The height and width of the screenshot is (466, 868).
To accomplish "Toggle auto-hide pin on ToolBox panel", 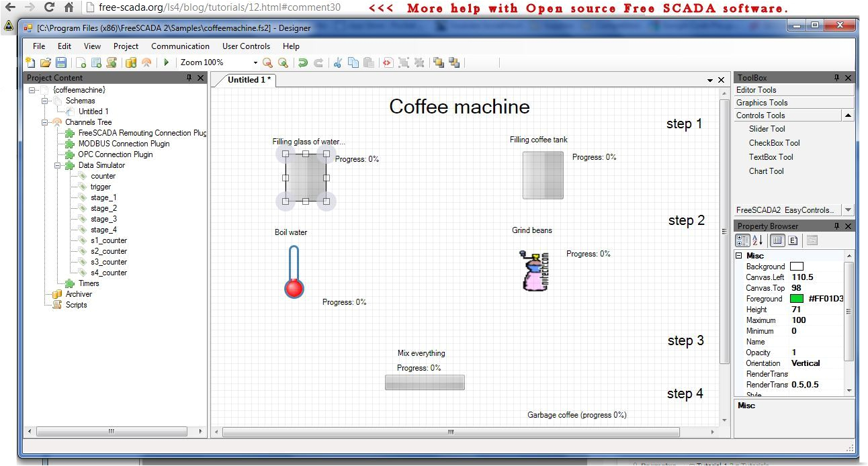I will [x=837, y=77].
